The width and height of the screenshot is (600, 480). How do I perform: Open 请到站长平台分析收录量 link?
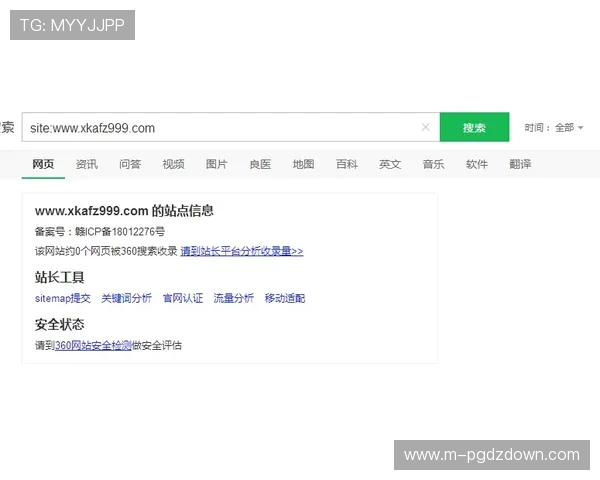pyautogui.click(x=242, y=251)
